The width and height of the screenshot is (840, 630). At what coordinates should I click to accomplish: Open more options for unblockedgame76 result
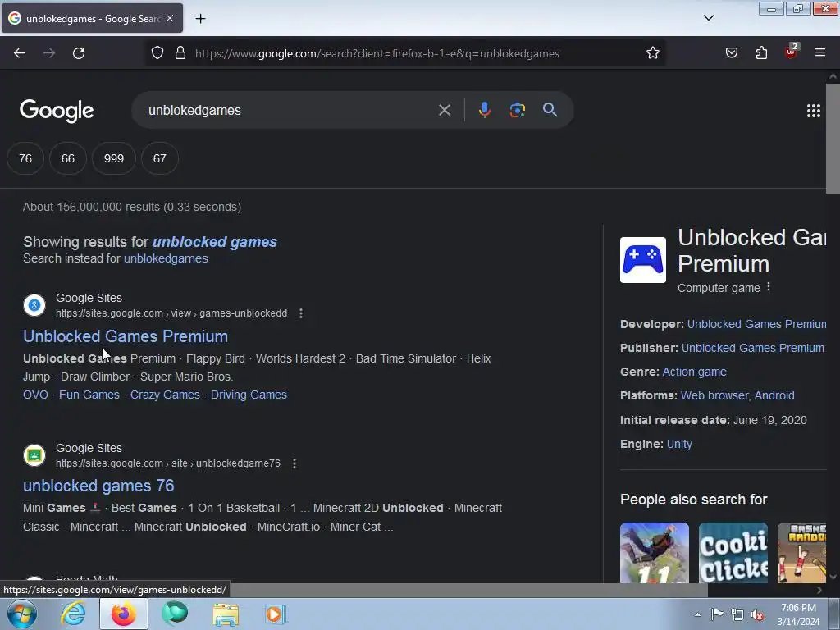(294, 463)
